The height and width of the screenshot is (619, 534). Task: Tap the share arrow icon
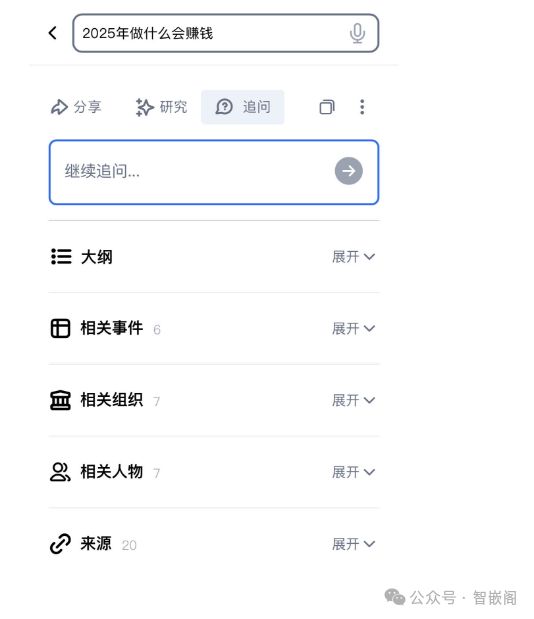59,107
